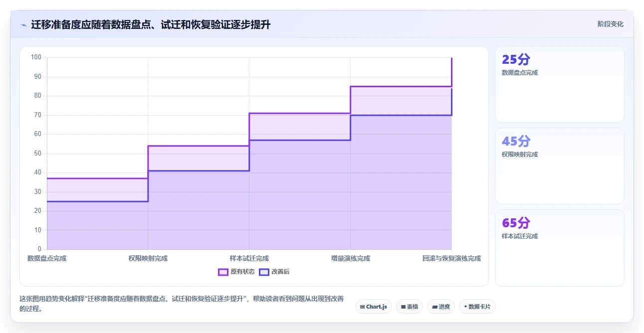Select the 进度 tag chip
Screen dimensions: 644x333
tap(441, 307)
